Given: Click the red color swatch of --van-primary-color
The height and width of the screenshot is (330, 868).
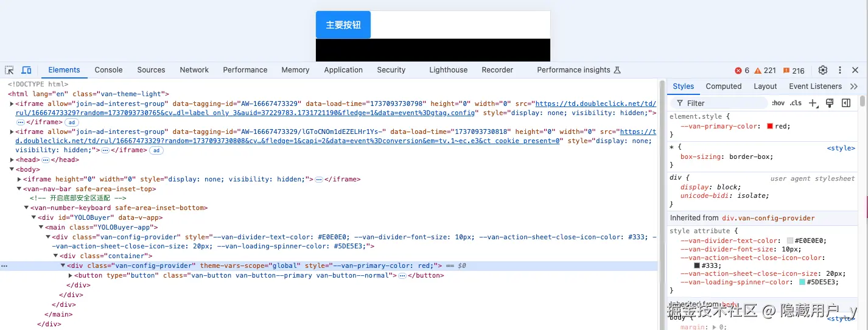Looking at the screenshot, I should coord(770,126).
